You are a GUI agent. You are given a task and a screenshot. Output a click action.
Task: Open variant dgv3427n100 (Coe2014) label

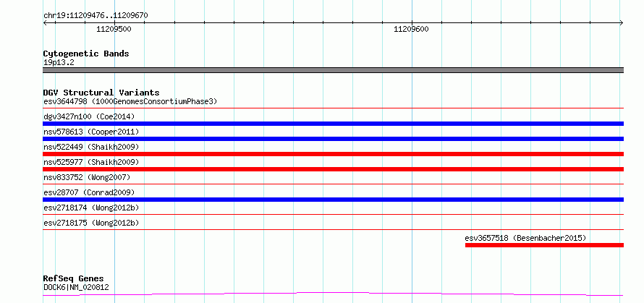[89, 116]
